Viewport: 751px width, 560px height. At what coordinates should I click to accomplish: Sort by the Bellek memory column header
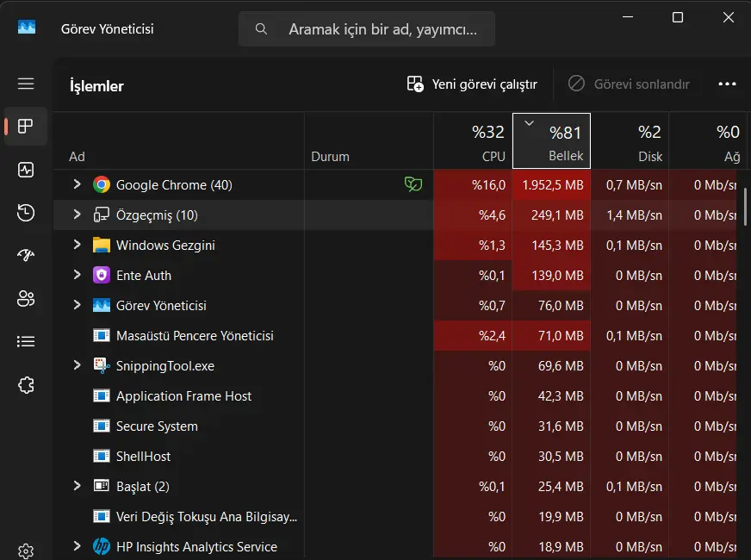[551, 140]
